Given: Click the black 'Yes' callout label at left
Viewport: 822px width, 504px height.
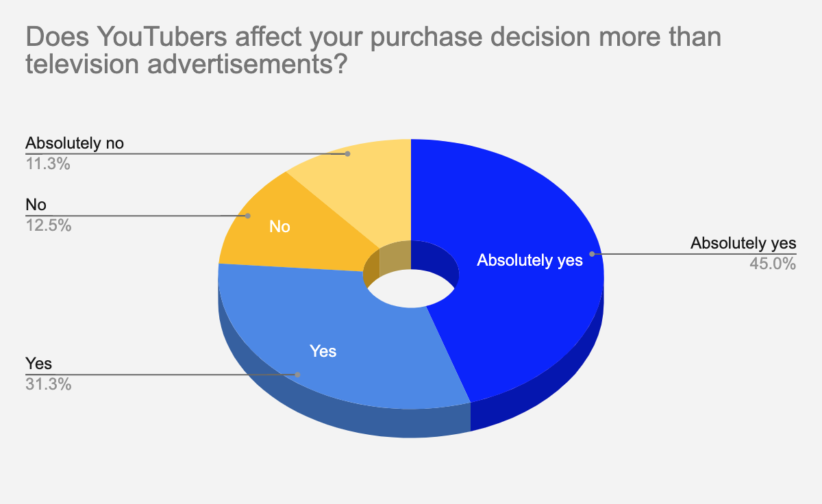Looking at the screenshot, I should click(x=38, y=363).
